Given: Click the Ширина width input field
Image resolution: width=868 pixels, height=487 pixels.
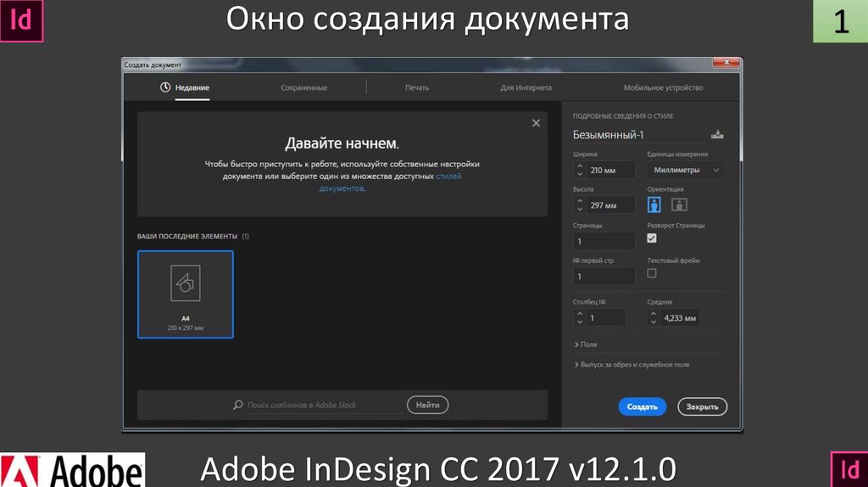Looking at the screenshot, I should (610, 171).
